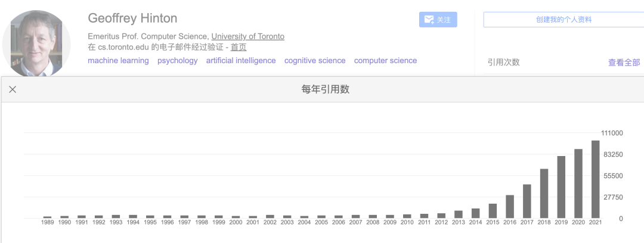The image size is (644, 243).
Task: Click the 2015 citation bar
Action: pyautogui.click(x=493, y=211)
